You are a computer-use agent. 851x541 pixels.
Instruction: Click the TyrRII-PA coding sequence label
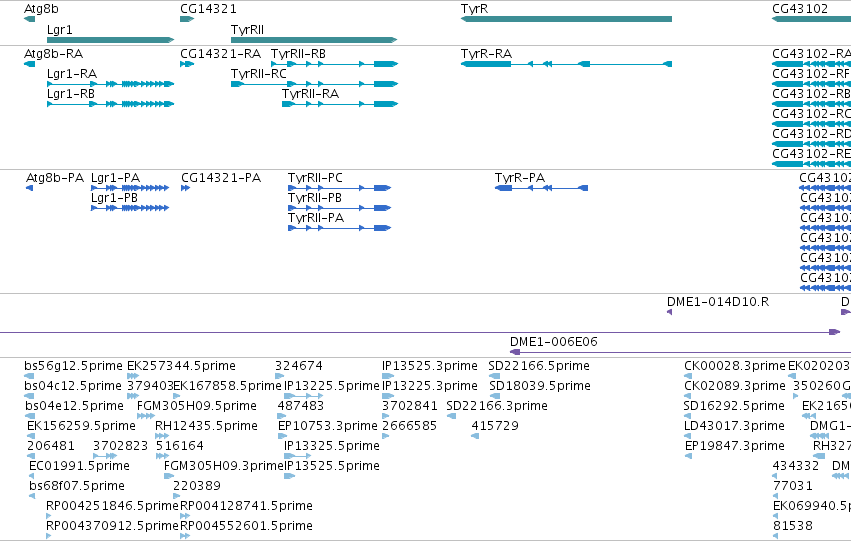(x=316, y=218)
